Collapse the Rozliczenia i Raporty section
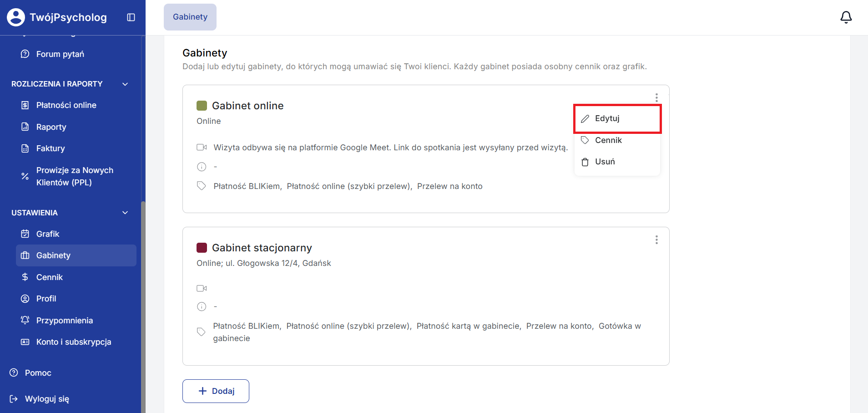The height and width of the screenshot is (413, 868). 125,84
